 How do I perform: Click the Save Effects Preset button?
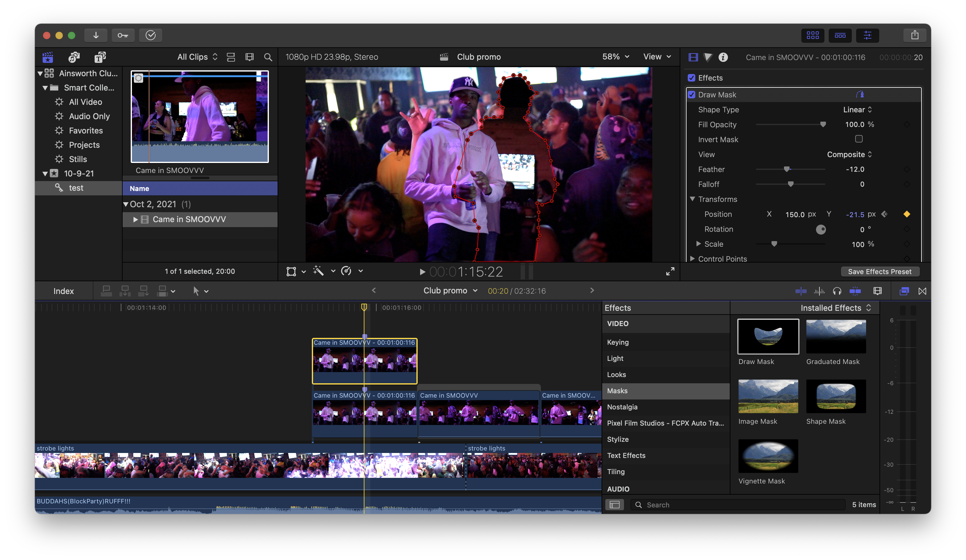(x=879, y=271)
